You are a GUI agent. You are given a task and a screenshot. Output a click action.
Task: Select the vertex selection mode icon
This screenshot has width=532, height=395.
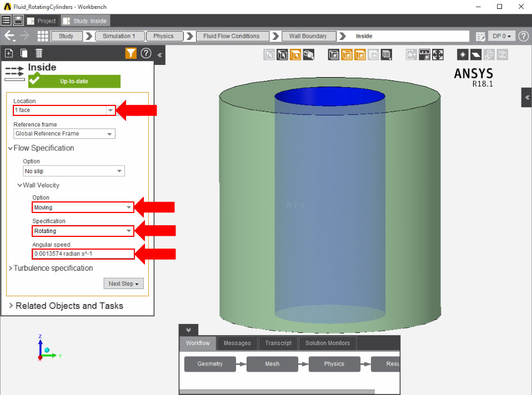(x=269, y=54)
